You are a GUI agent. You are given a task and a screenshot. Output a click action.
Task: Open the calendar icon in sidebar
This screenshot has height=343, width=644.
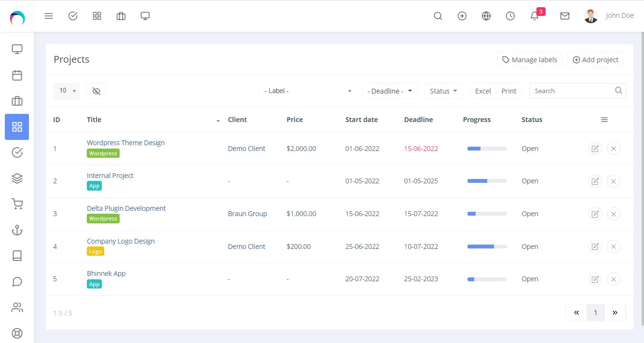pos(17,75)
